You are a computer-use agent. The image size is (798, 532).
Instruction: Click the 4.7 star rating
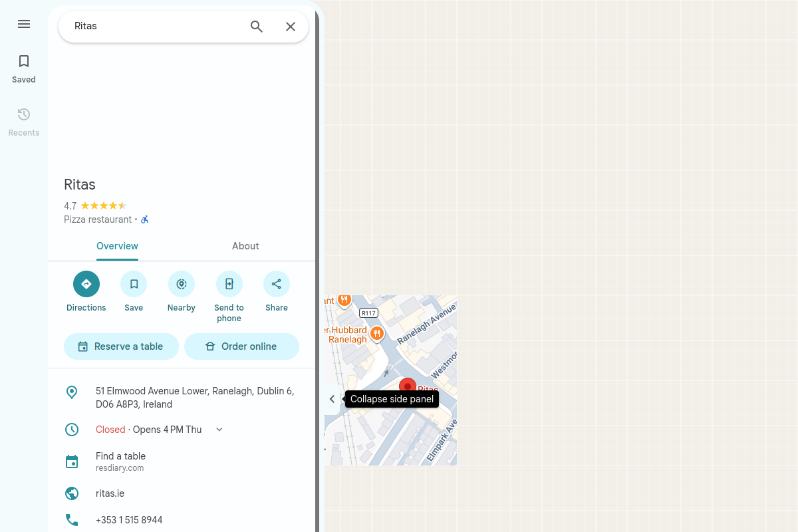click(x=95, y=206)
